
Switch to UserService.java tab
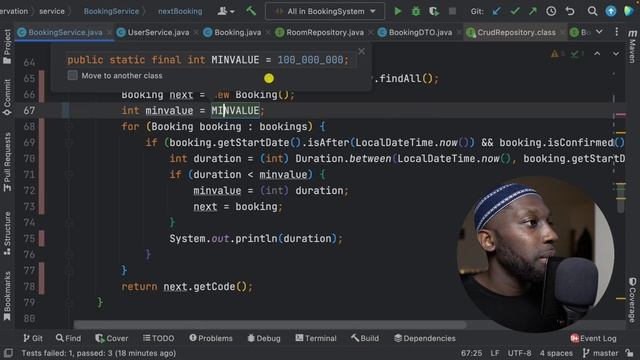158,32
